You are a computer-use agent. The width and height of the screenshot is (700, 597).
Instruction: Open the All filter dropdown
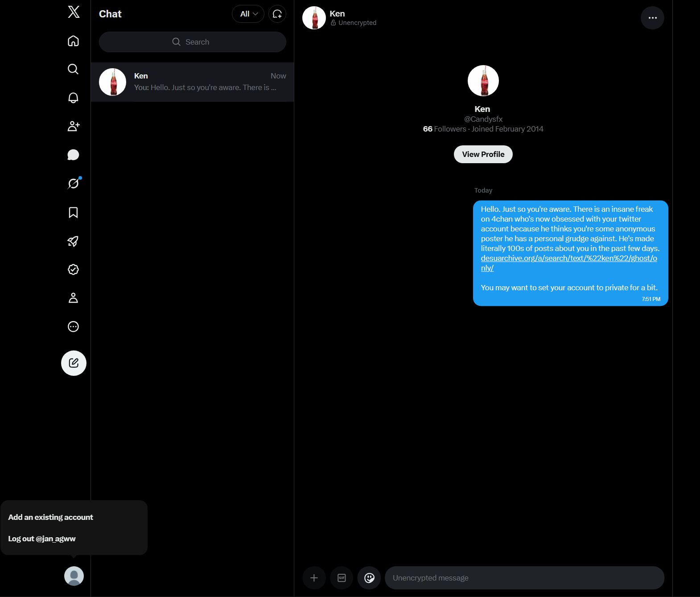[248, 14]
